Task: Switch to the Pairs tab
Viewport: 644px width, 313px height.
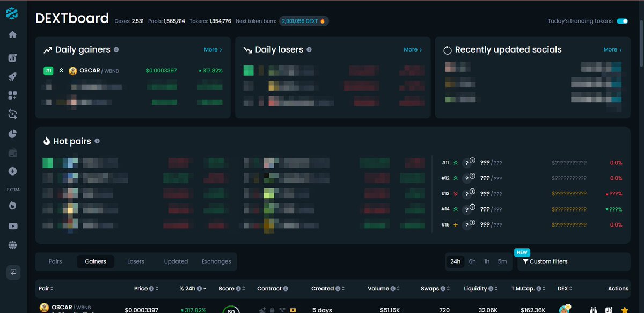Action: pos(55,261)
